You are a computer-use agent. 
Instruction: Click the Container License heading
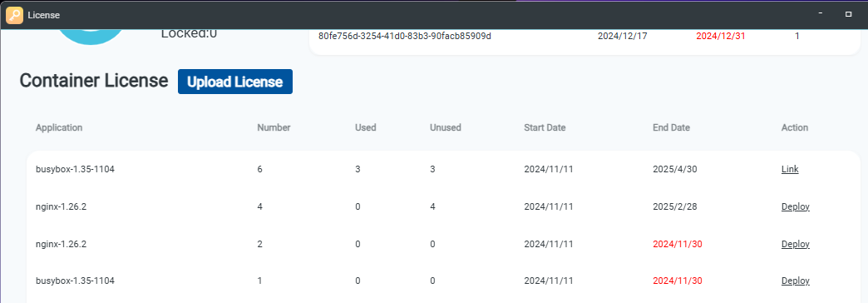[x=94, y=82]
